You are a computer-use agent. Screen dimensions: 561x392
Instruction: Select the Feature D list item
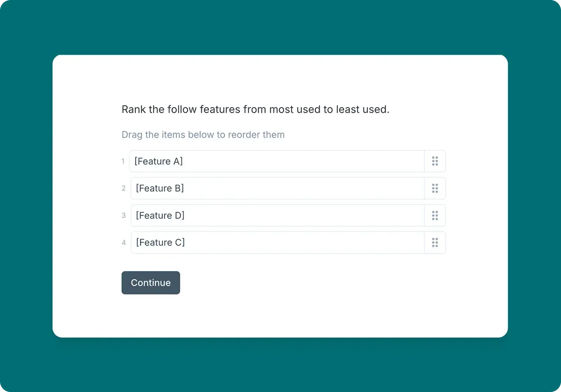point(277,215)
